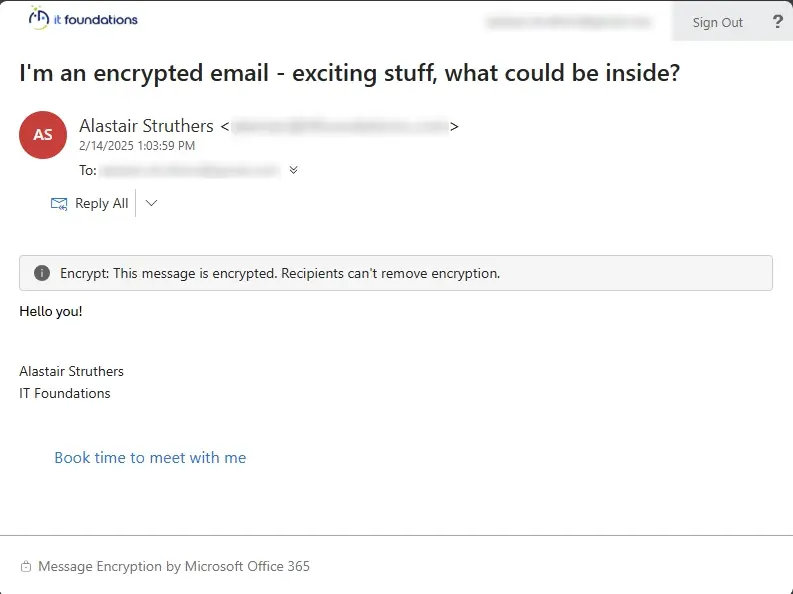Select sender name Alastair Struthers in header
The image size is (793, 594).
[146, 126]
